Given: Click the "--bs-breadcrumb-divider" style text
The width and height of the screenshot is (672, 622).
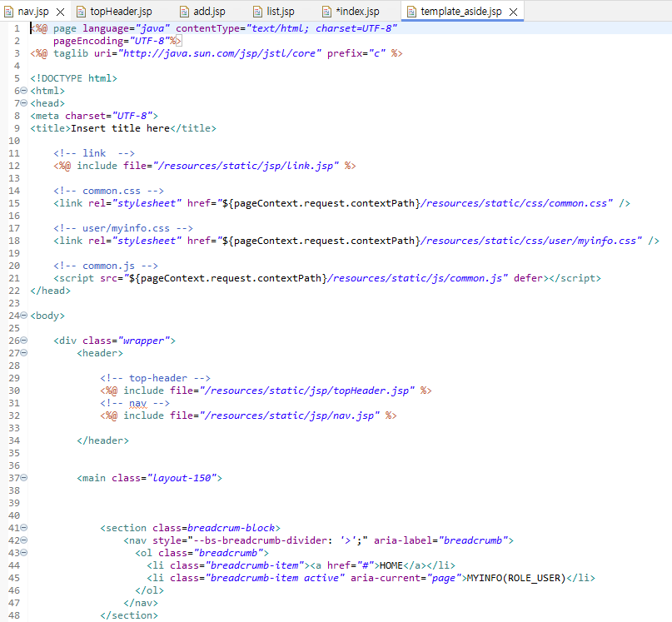Looking at the screenshot, I should (260, 540).
